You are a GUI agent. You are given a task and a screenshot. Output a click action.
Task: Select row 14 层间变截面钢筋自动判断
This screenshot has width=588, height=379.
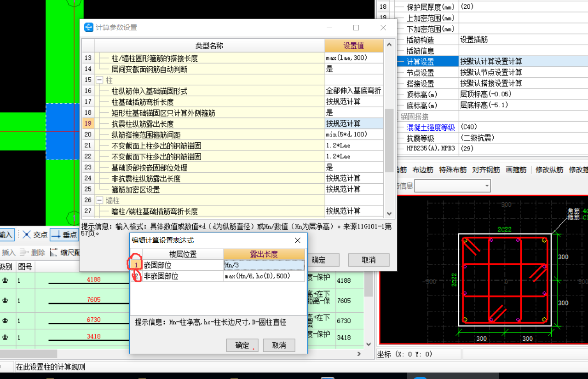coord(209,69)
